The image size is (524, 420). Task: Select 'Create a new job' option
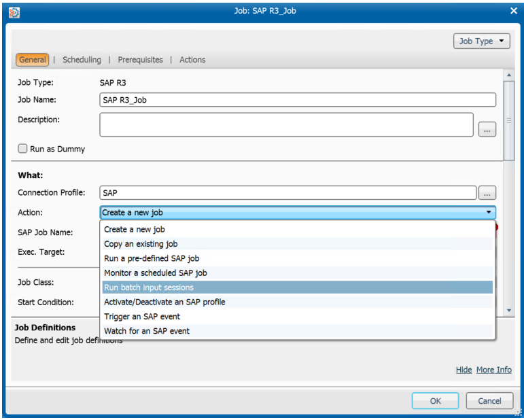point(298,230)
